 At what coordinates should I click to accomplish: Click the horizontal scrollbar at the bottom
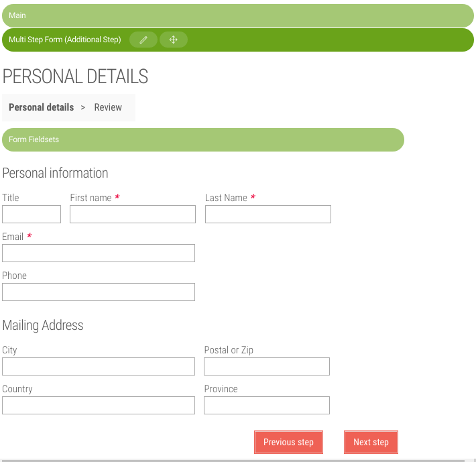click(x=233, y=461)
